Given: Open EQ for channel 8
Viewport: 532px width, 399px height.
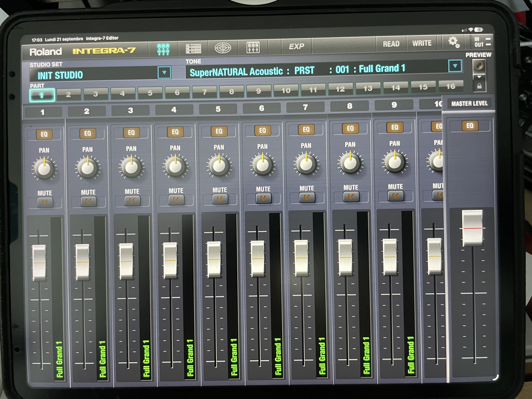Looking at the screenshot, I should 350,128.
